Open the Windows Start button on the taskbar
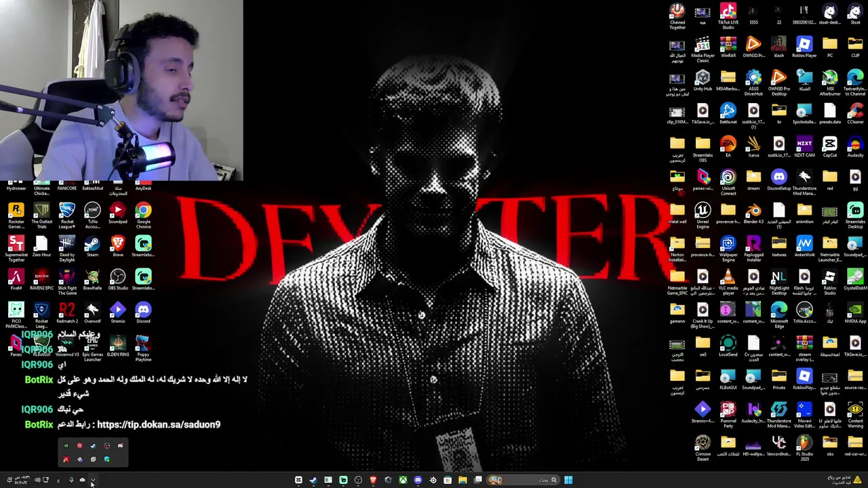The image size is (868, 488). point(568,480)
